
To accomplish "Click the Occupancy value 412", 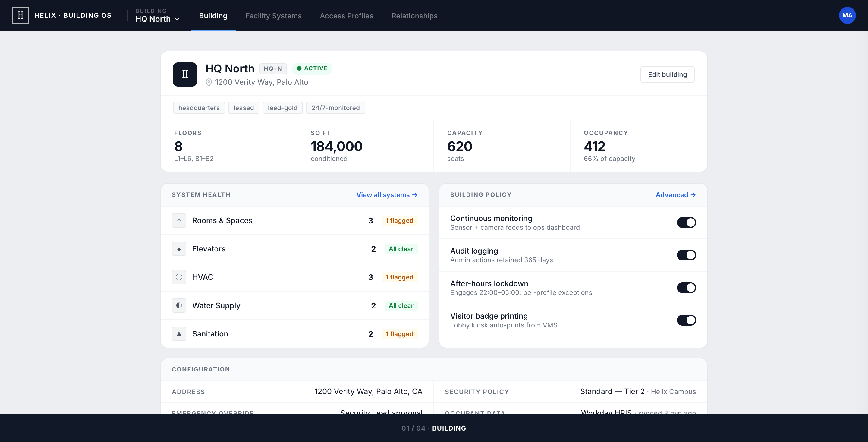I will pos(594,146).
